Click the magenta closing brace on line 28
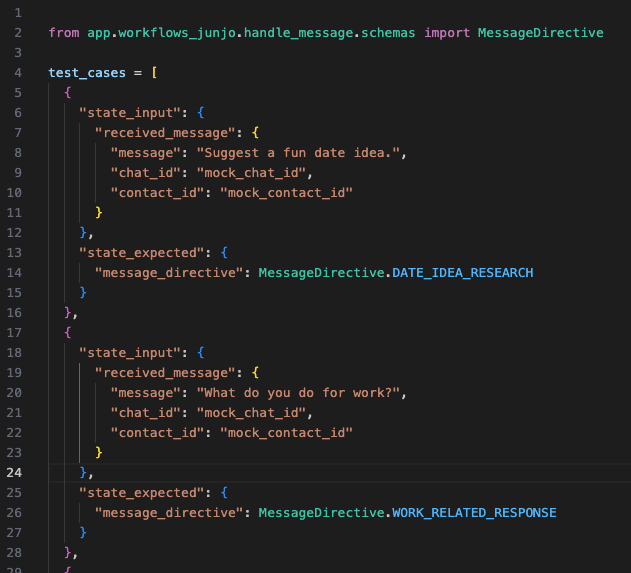 click(68, 553)
